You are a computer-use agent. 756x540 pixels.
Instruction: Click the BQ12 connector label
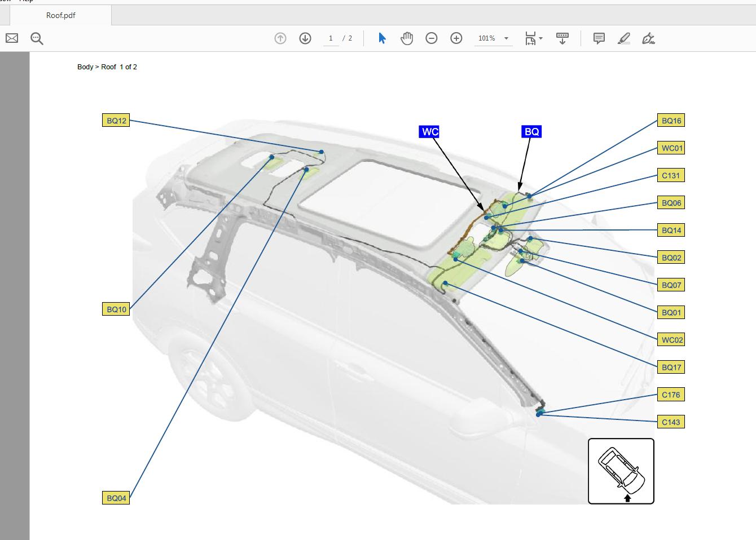(116, 121)
